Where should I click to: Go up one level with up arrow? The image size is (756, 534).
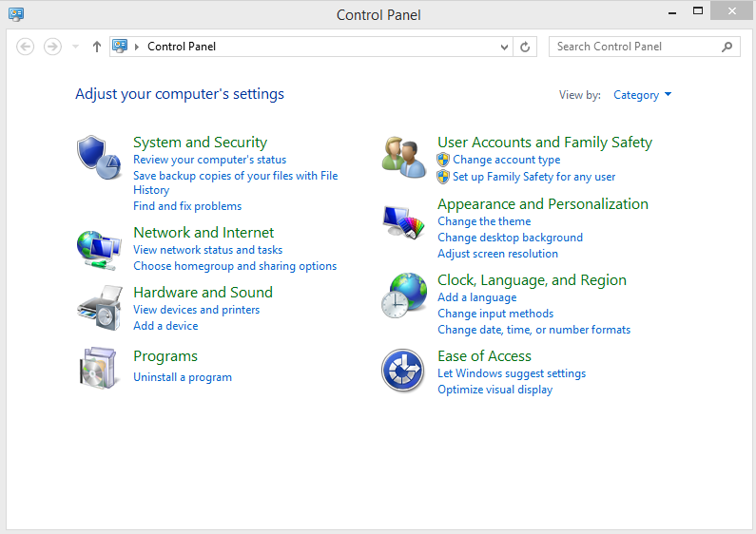[97, 47]
